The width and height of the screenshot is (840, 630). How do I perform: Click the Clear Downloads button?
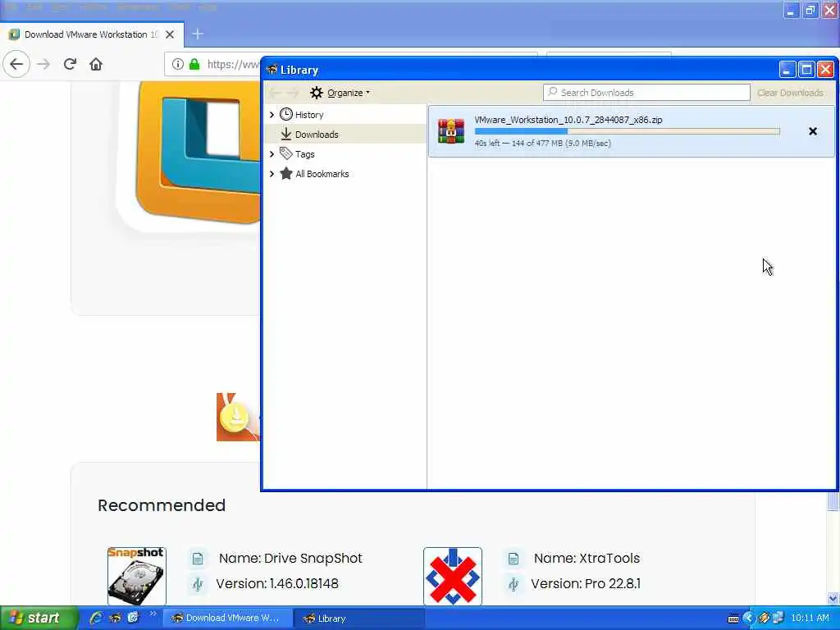(x=790, y=93)
